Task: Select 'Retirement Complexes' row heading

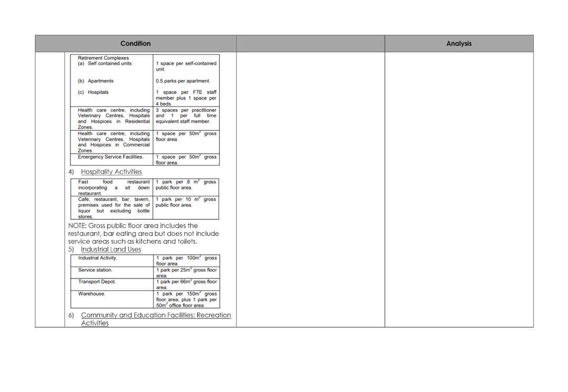Action: coord(103,58)
